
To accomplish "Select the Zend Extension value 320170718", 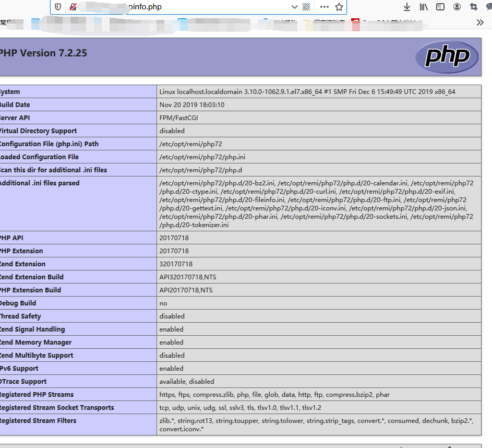I will pos(176,264).
